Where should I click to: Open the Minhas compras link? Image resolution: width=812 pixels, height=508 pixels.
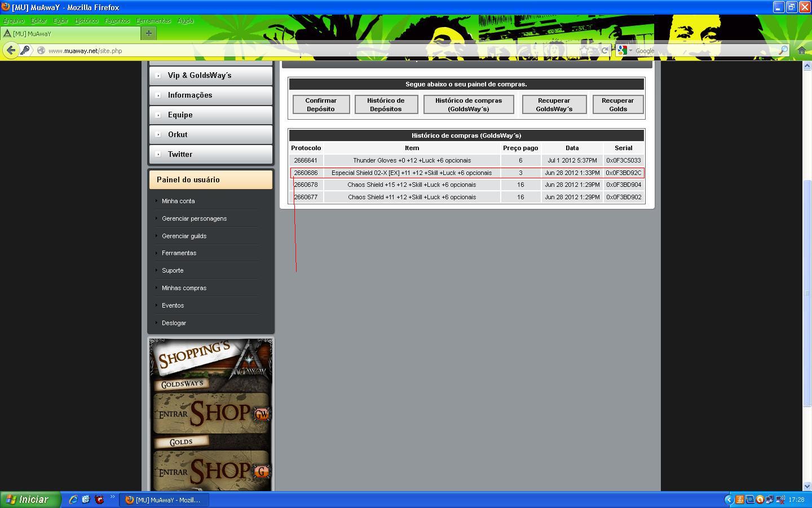pos(184,288)
